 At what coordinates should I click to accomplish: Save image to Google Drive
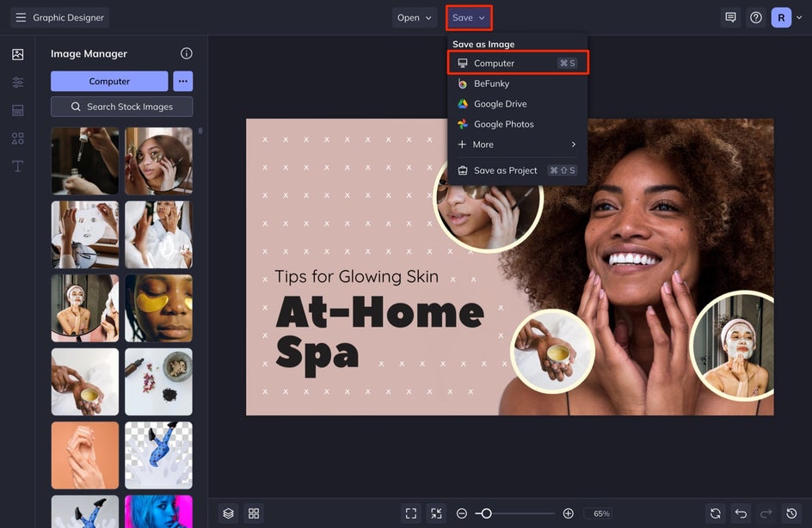(x=518, y=104)
